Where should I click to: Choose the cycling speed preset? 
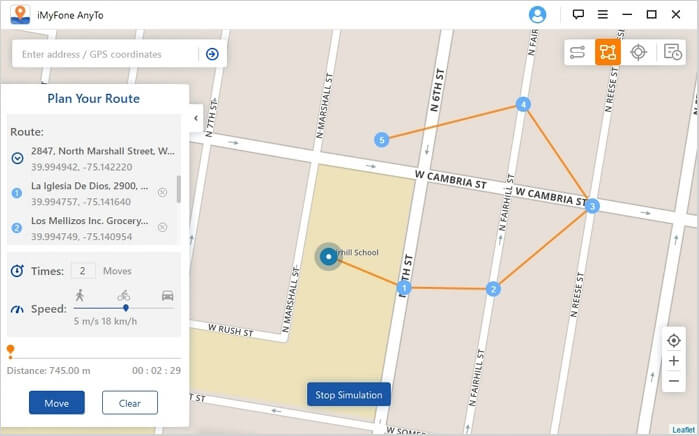coord(123,296)
